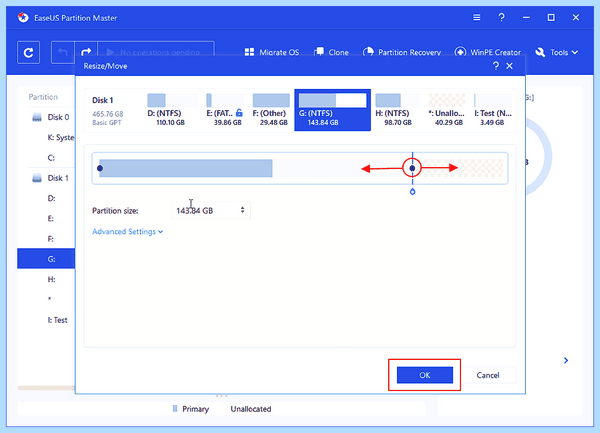The width and height of the screenshot is (600, 433).
Task: Expand Advanced Settings
Action: click(127, 232)
